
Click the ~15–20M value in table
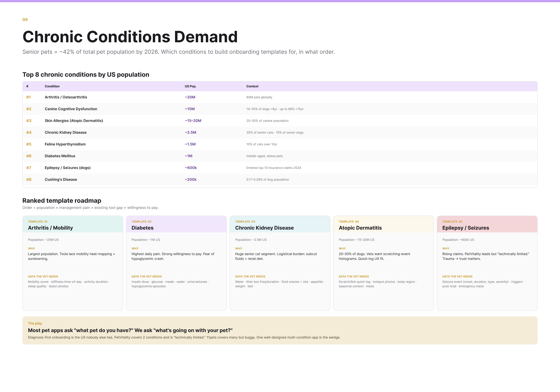pos(193,121)
